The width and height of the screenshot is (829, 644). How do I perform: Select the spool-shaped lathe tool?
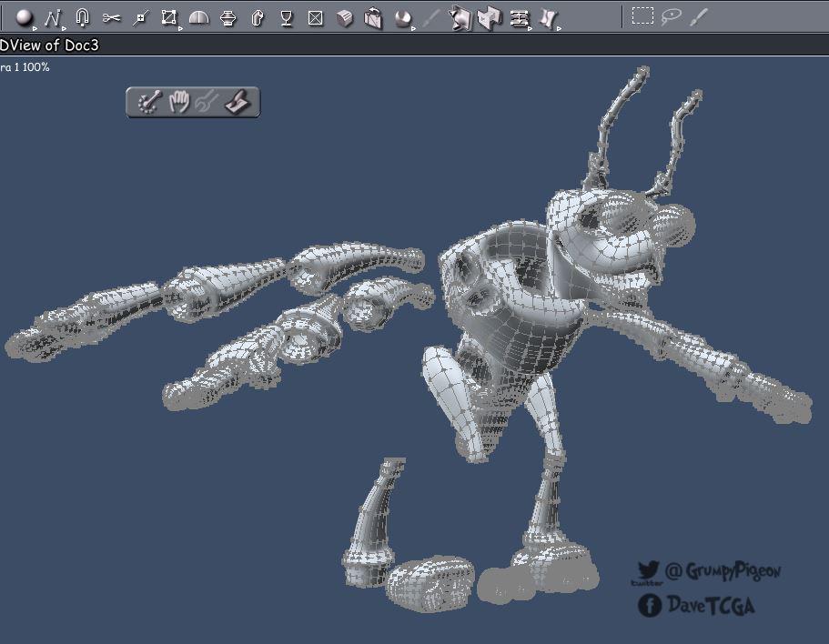pyautogui.click(x=227, y=18)
